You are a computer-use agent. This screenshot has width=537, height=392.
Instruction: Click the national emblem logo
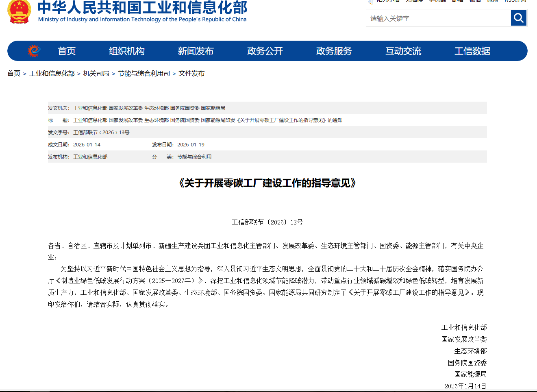coord(19,11)
